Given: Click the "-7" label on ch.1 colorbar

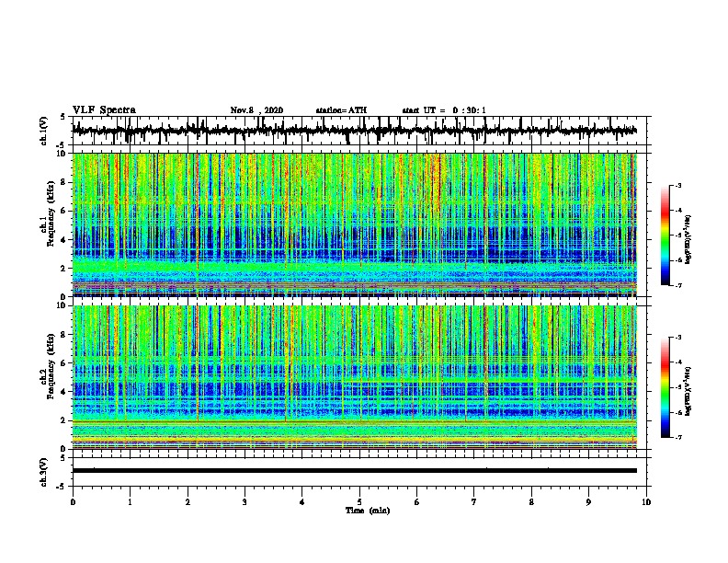Looking at the screenshot, I should (677, 285).
